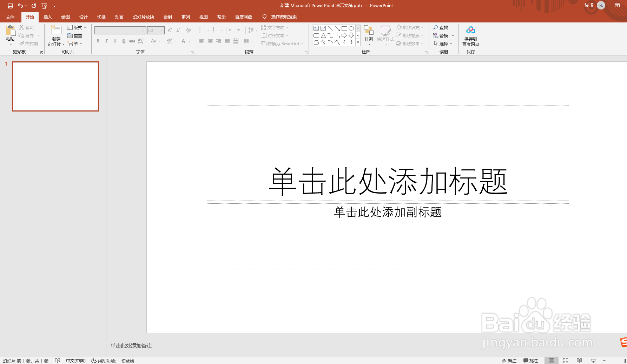Toggle align text left
The image size is (627, 364).
[202, 41]
